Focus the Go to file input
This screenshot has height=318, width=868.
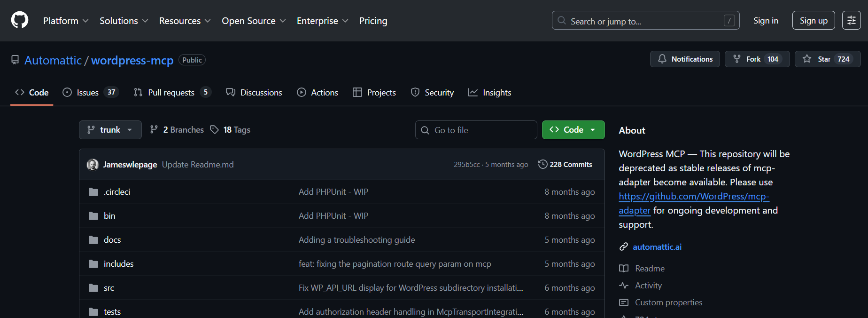point(476,130)
